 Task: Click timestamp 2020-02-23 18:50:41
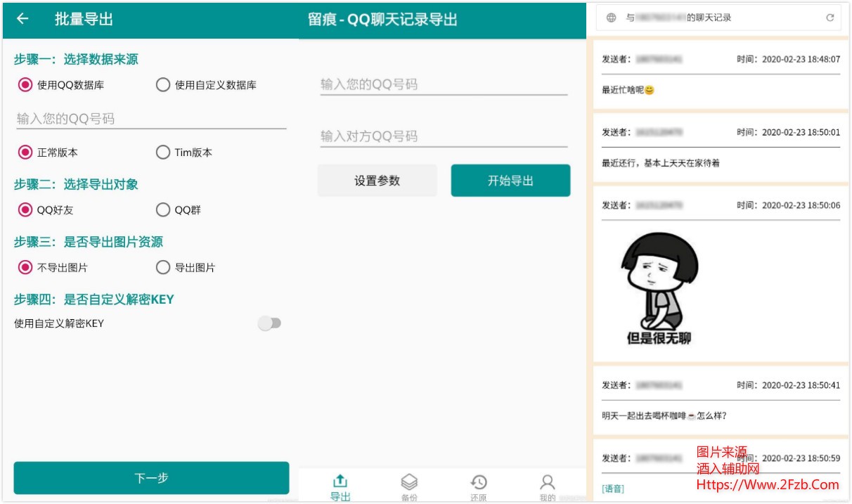[x=801, y=385]
